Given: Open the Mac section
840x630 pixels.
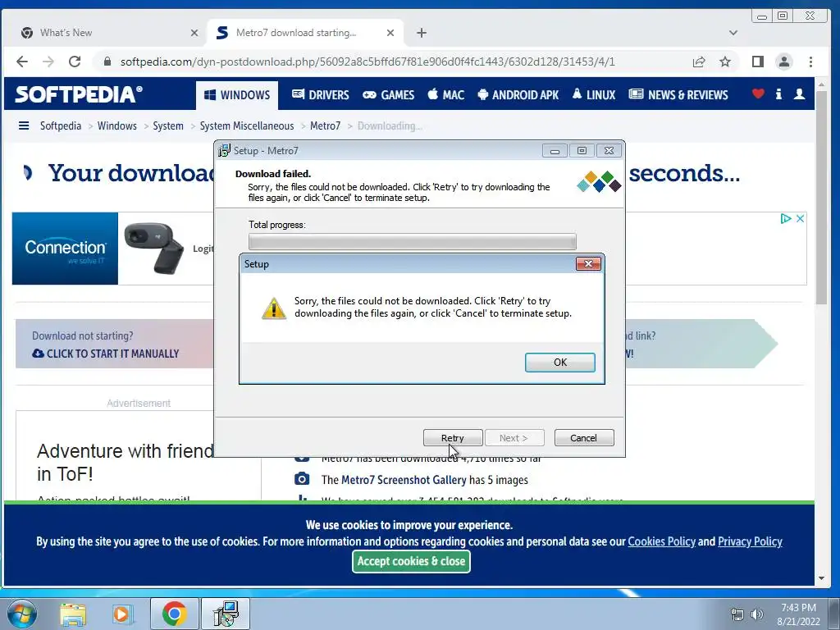Looking at the screenshot, I should coord(445,95).
